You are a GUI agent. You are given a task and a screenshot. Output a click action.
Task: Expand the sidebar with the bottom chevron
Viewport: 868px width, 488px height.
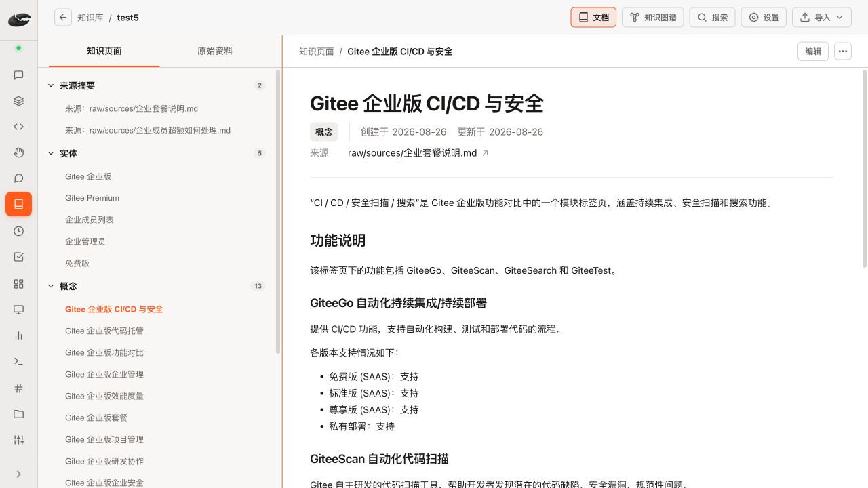click(19, 474)
